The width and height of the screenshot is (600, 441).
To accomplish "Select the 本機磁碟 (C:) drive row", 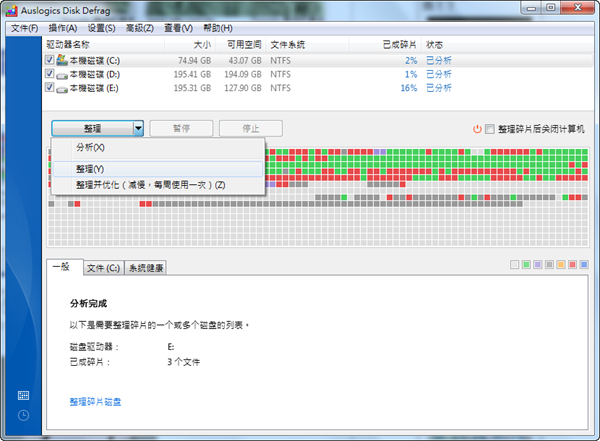I will (x=318, y=60).
